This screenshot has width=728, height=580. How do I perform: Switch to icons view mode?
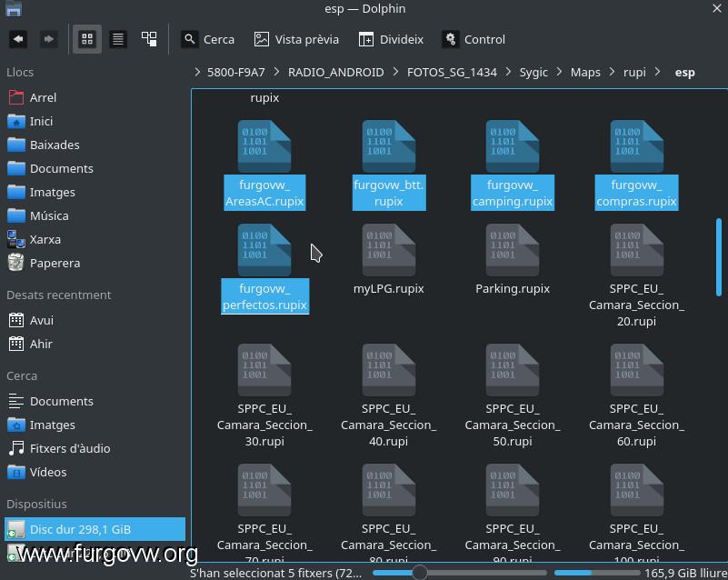87,39
